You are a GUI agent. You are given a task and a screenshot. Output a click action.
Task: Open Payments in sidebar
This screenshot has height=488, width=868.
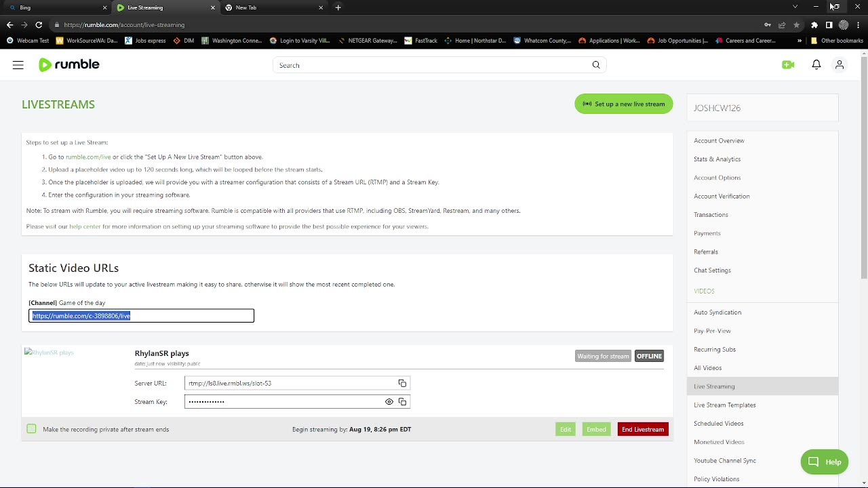[x=707, y=233]
